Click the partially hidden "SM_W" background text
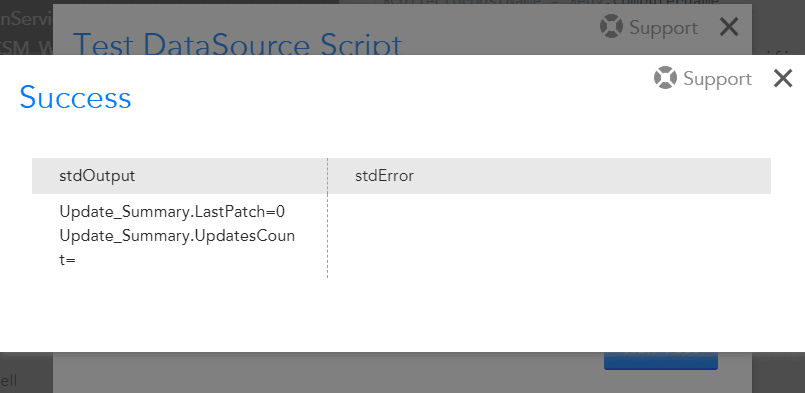The image size is (805, 393). (x=26, y=47)
